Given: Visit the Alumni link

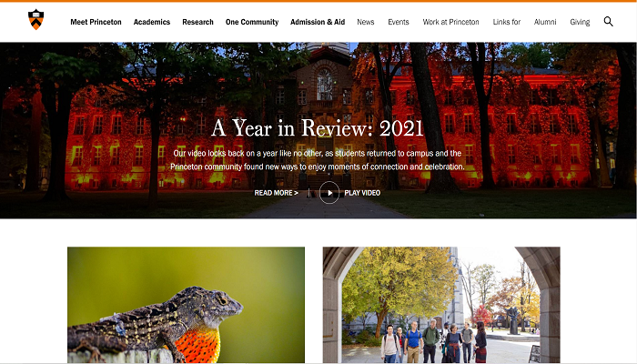Looking at the screenshot, I should coord(545,22).
